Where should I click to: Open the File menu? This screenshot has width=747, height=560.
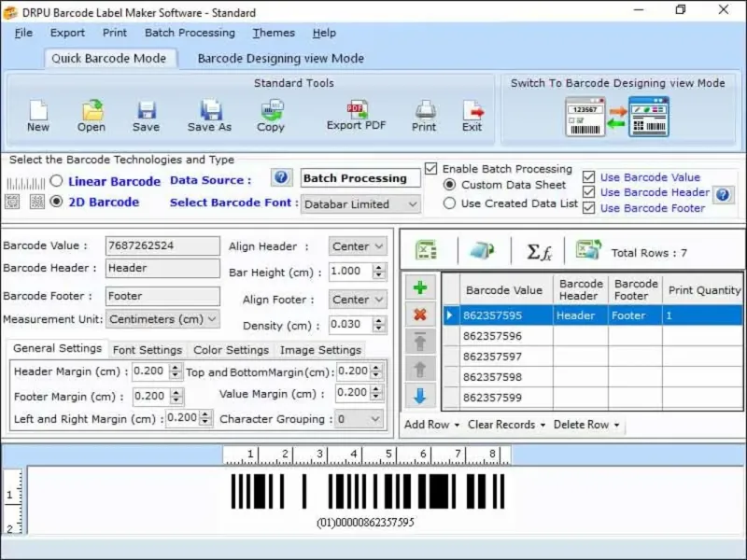pyautogui.click(x=24, y=33)
